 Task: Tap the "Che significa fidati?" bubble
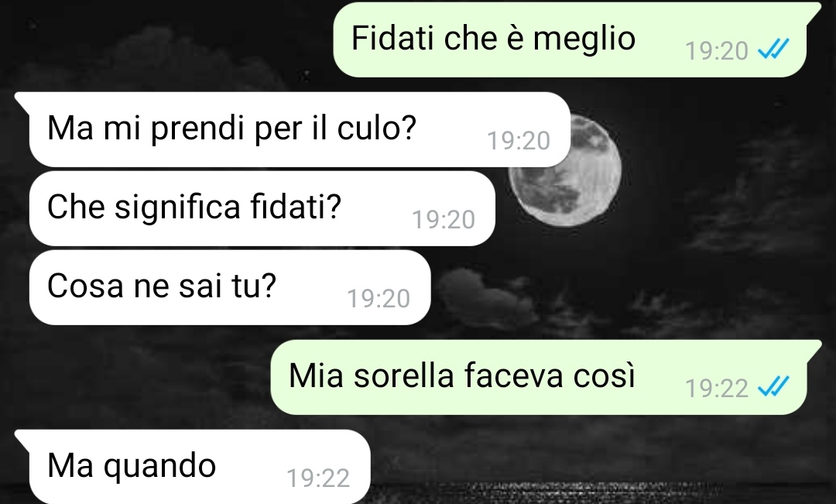(x=262, y=208)
